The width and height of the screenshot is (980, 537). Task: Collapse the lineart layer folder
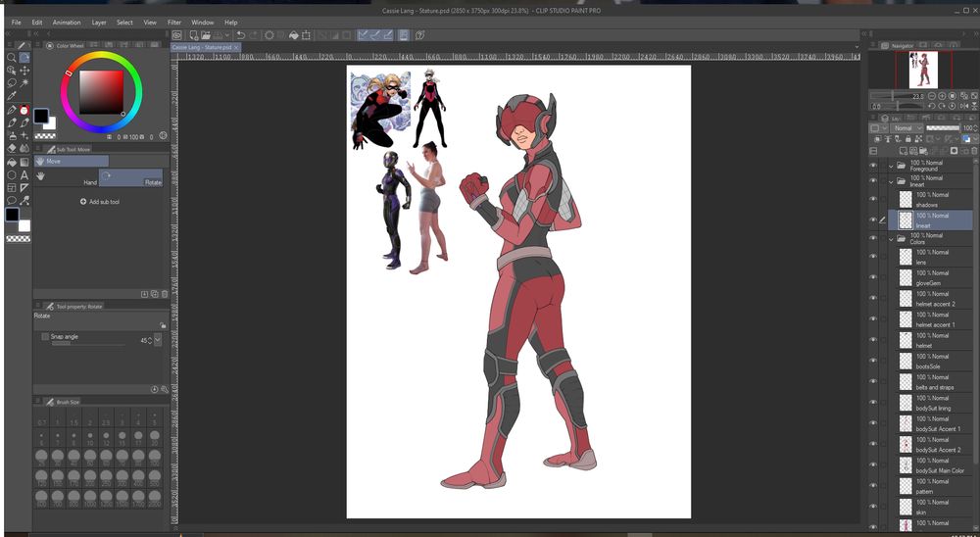(891, 181)
